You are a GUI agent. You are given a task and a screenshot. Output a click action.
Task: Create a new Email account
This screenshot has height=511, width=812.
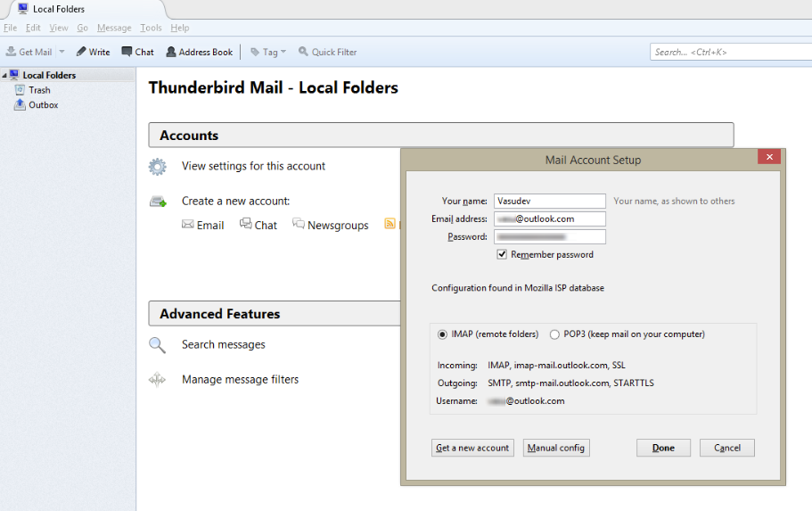coord(202,225)
